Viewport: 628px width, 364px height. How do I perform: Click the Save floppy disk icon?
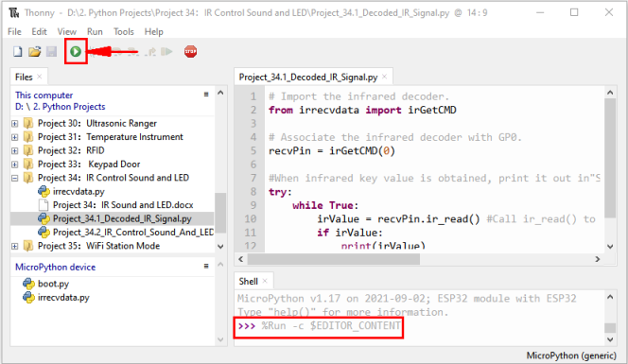point(52,52)
